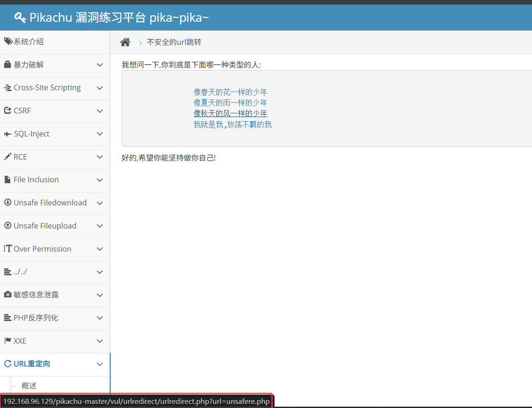This screenshot has width=532, height=408.
Task: Click the tag icon next to 系统介绍
Action: click(x=8, y=41)
